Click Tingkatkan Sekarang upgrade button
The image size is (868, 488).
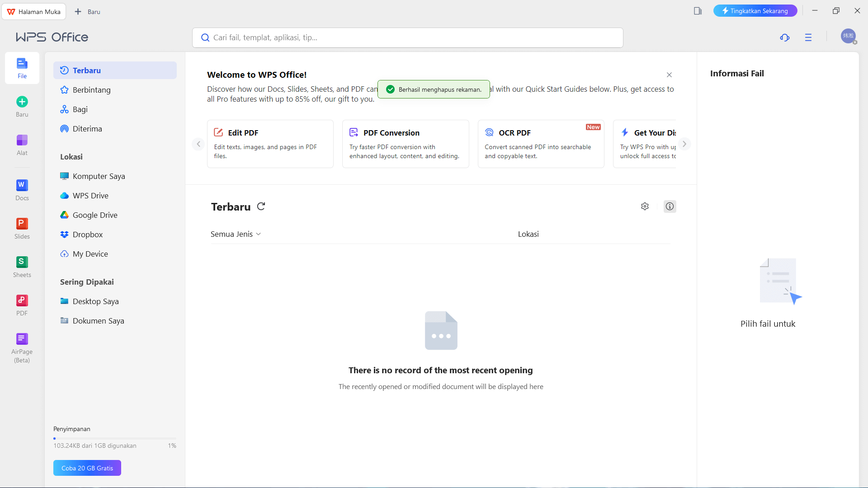pos(755,11)
